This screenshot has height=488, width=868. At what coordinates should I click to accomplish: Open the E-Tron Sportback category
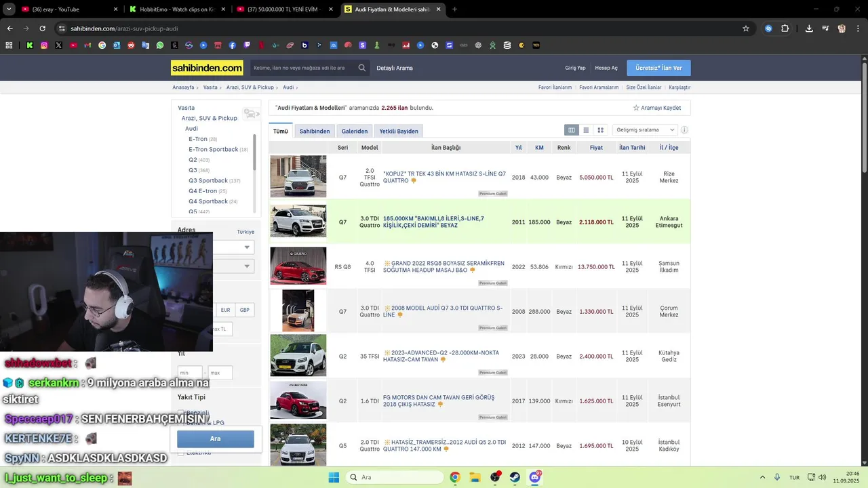214,149
